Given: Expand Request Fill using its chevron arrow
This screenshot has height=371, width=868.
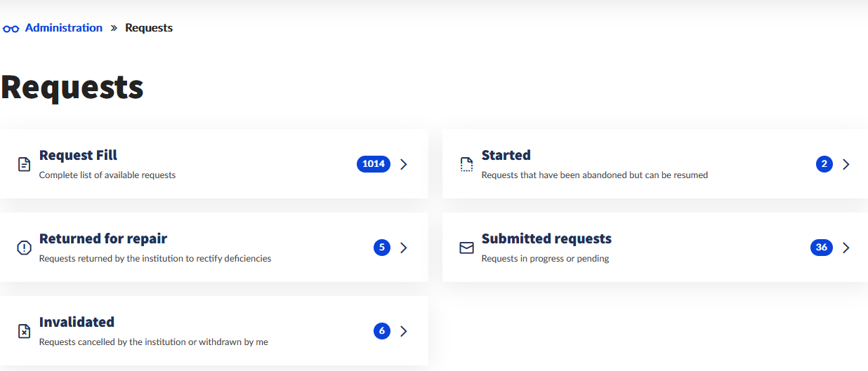Looking at the screenshot, I should (404, 164).
